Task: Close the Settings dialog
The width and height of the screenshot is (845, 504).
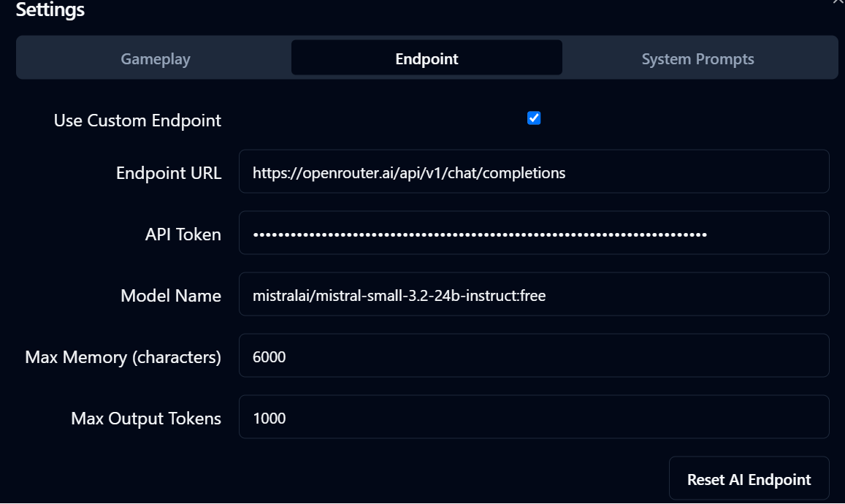Action: pos(838,2)
